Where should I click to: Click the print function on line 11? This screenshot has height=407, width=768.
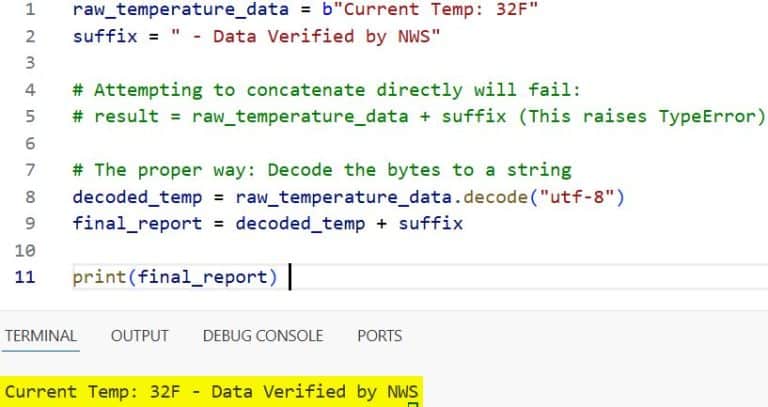98,276
